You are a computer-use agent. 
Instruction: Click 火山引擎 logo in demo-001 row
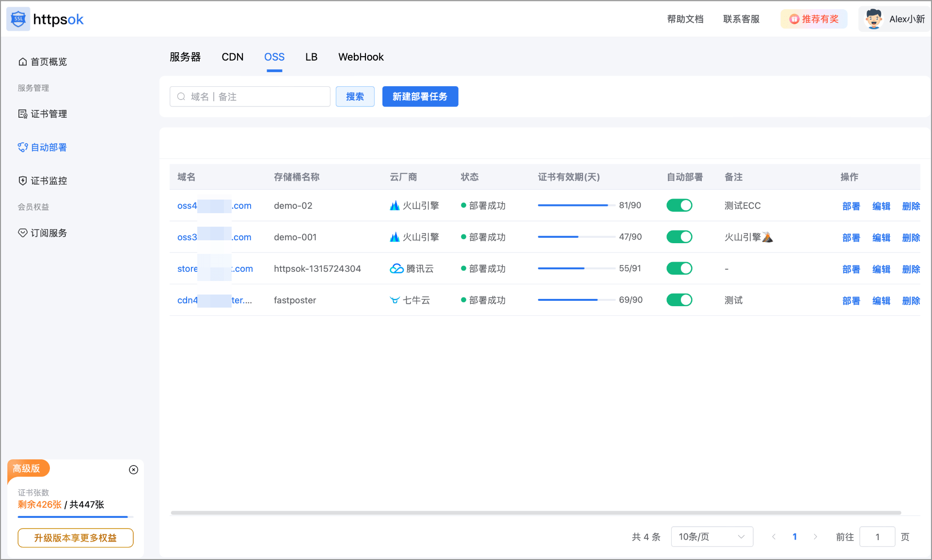[395, 237]
